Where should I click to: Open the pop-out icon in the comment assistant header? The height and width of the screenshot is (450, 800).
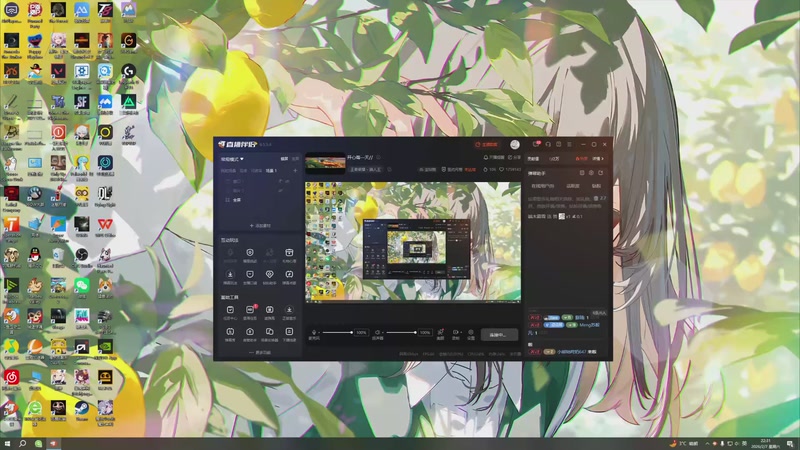pos(582,173)
